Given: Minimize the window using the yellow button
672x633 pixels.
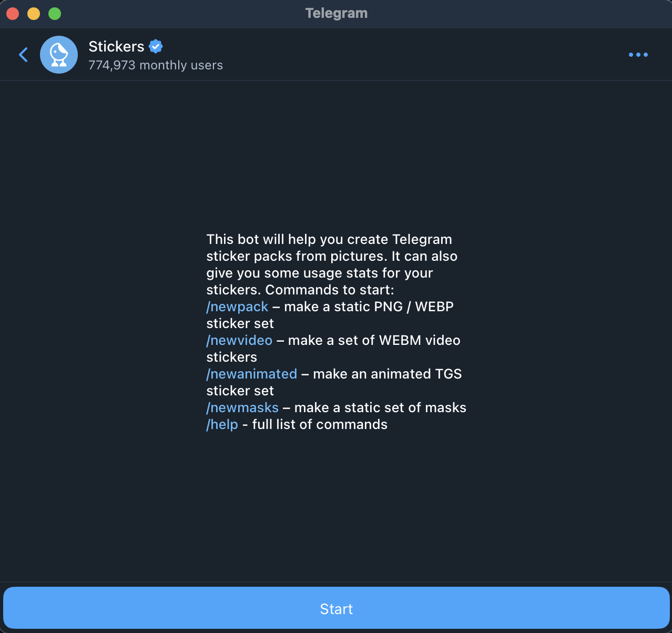Looking at the screenshot, I should [34, 14].
